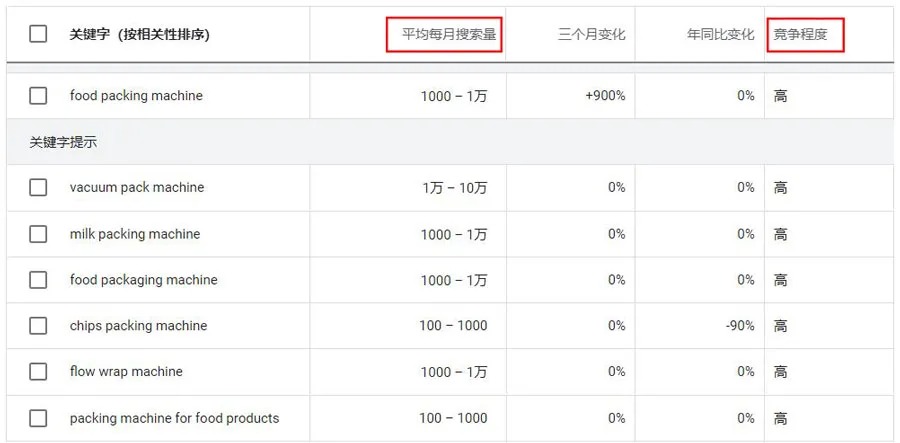Click the 关键字 (按相关性排序) header
The width and height of the screenshot is (900, 443).
coord(140,34)
